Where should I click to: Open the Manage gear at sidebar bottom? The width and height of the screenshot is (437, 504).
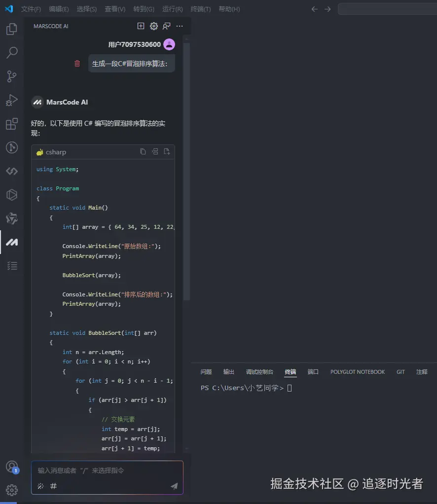click(x=12, y=490)
